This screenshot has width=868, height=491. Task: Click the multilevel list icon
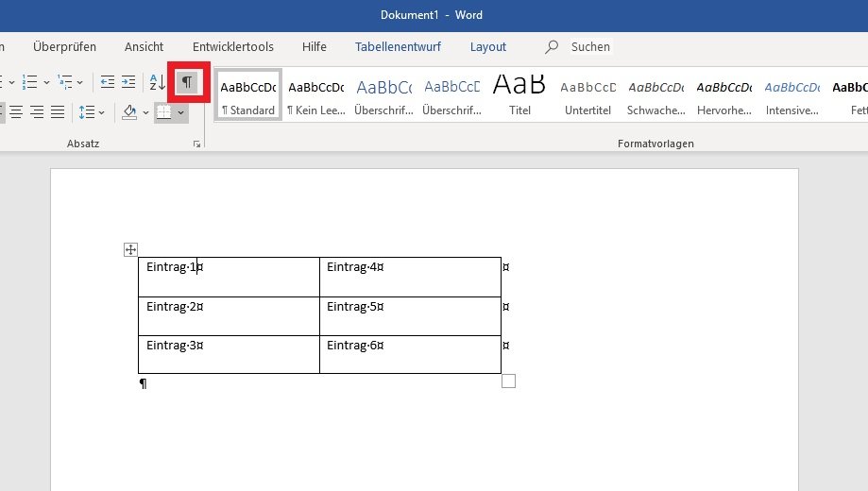[x=65, y=82]
